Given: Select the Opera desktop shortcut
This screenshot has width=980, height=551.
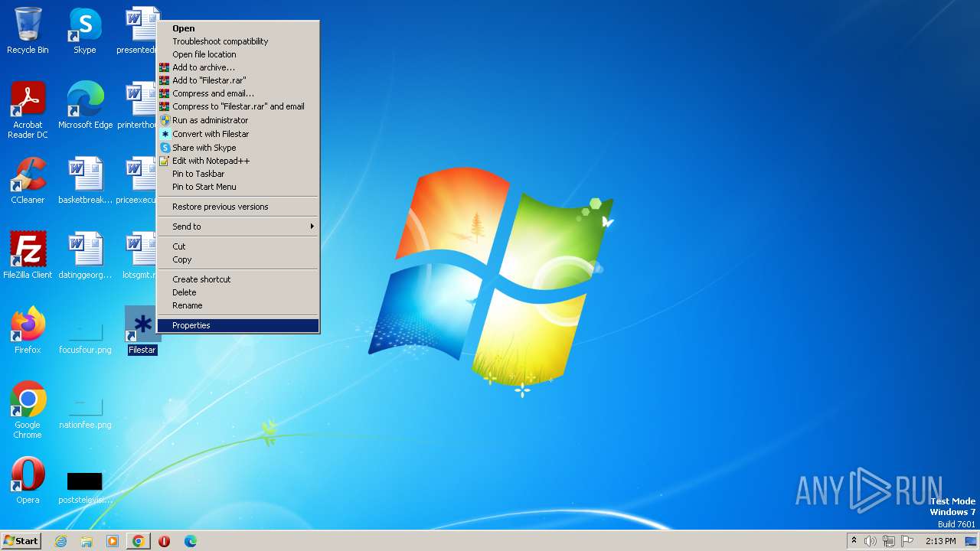Looking at the screenshot, I should (28, 481).
